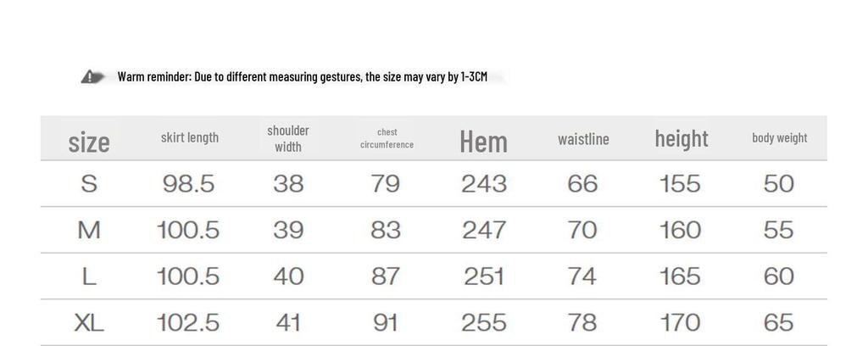Click the 'chest circumference' column header

387,138
